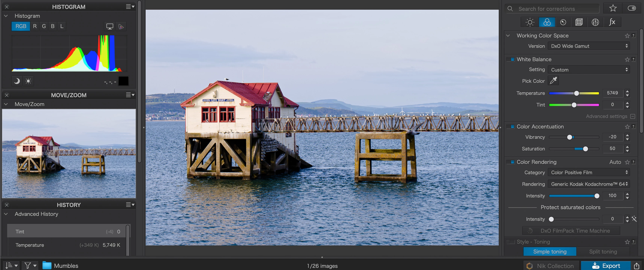644x270 pixels.
Task: Show highlight clipping sun icon
Action: tap(28, 81)
